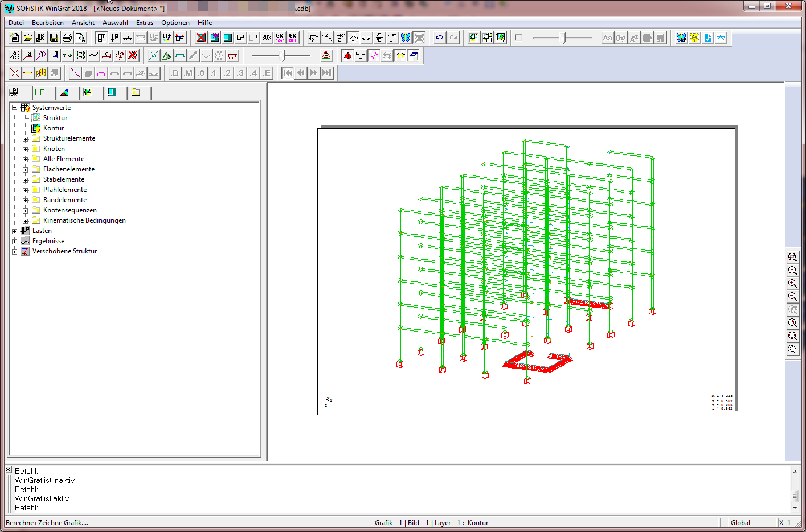Viewport: 806px width, 532px height.
Task: Select Kontur in the tree
Action: [54, 128]
